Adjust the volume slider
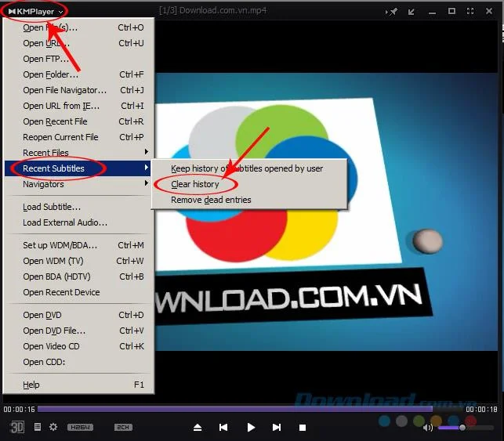Screen dimensions: 504x441 (x=466, y=428)
